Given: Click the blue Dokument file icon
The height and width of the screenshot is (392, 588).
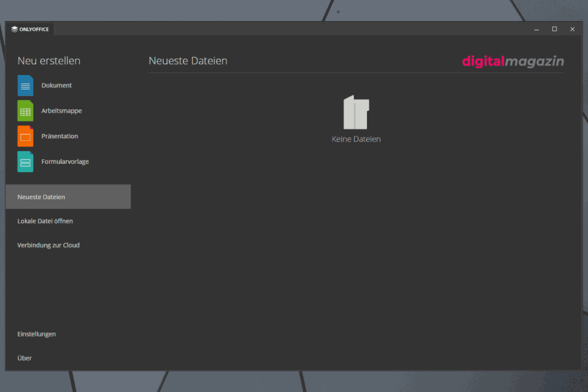Looking at the screenshot, I should pyautogui.click(x=25, y=86).
